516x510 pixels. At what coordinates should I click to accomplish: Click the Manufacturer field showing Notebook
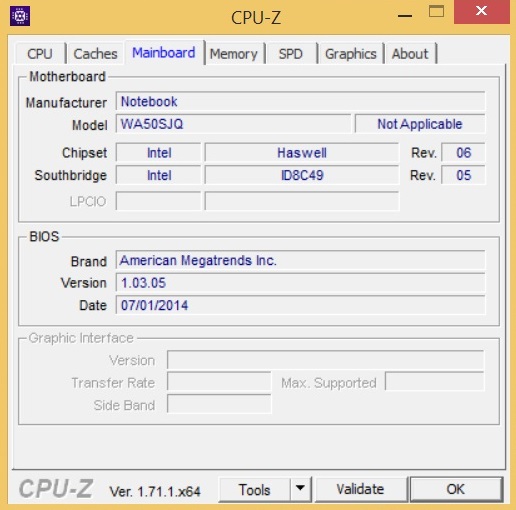300,101
